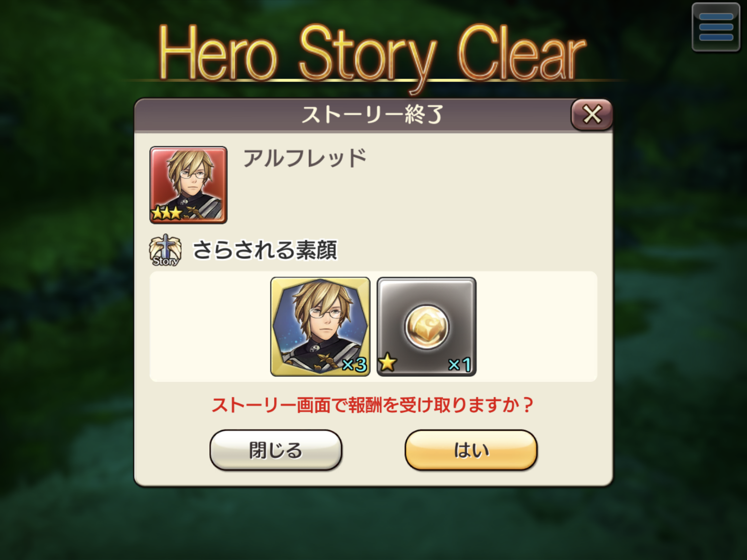Click the red ストーリー画面で報酬を受け取りますか prompt
Image resolution: width=747 pixels, height=560 pixels.
click(373, 405)
